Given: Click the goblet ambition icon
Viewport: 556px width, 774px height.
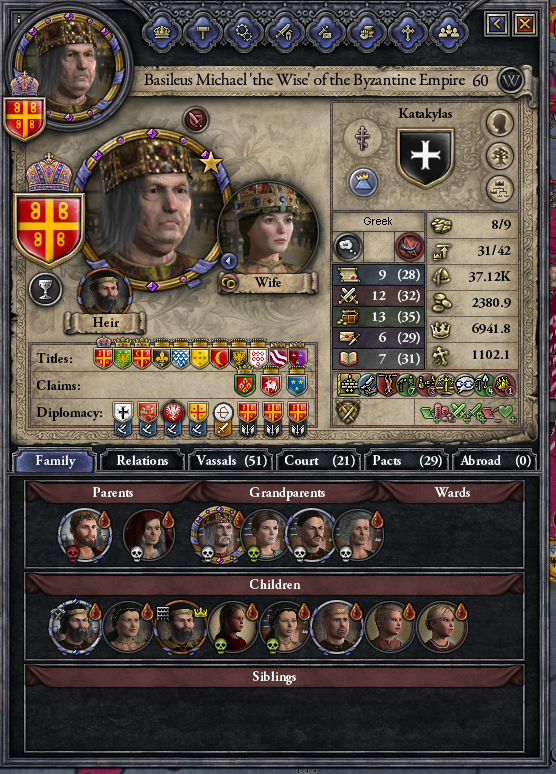Looking at the screenshot, I should tap(45, 289).
